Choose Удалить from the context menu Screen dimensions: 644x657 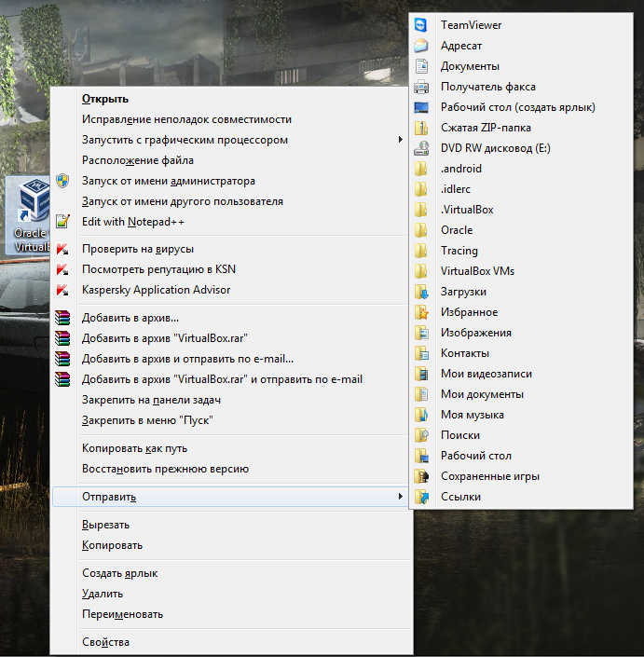tap(103, 595)
